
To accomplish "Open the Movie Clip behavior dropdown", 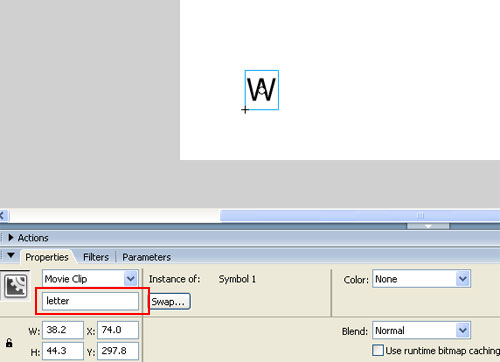I will [90, 279].
